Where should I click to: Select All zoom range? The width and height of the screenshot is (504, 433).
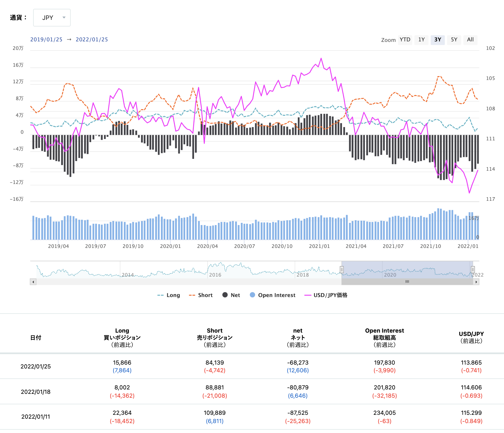point(470,40)
